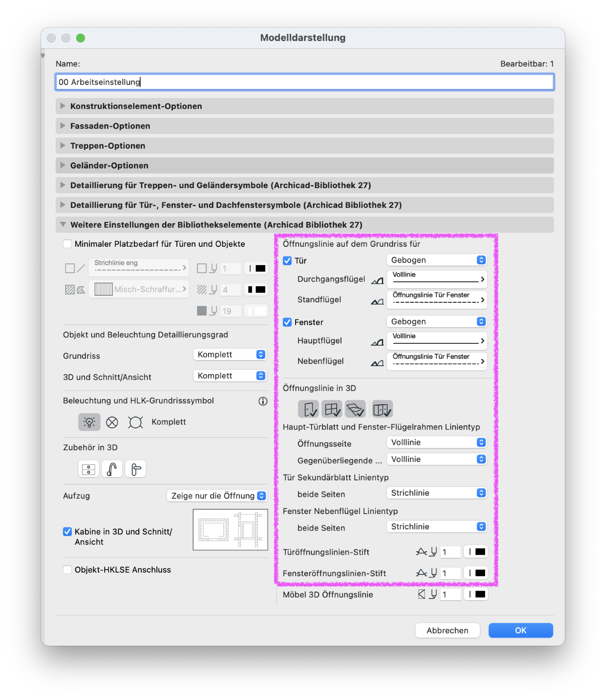Click the light bulb lighting symbol icon

pos(89,422)
